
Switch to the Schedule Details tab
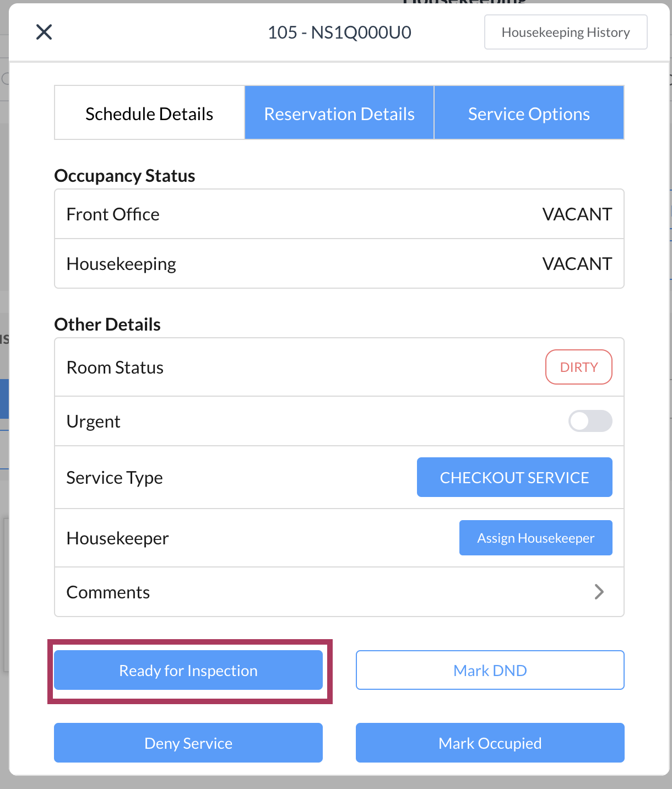click(x=149, y=114)
